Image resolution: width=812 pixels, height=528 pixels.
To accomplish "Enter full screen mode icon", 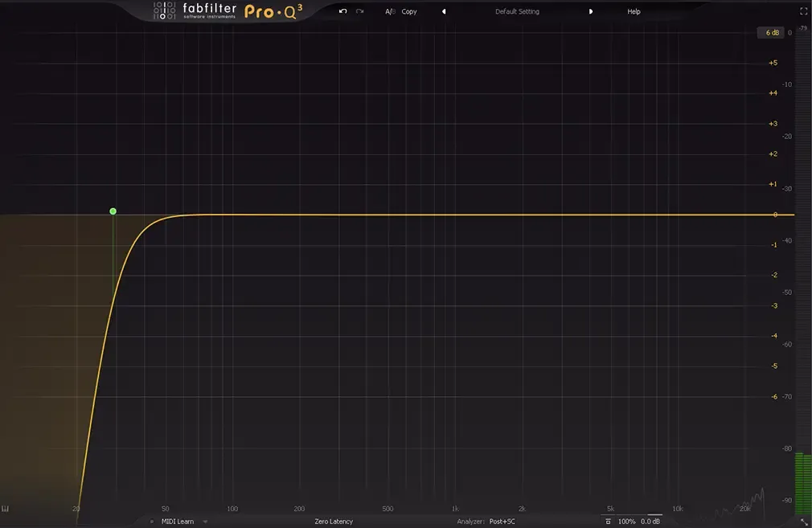I will 803,11.
